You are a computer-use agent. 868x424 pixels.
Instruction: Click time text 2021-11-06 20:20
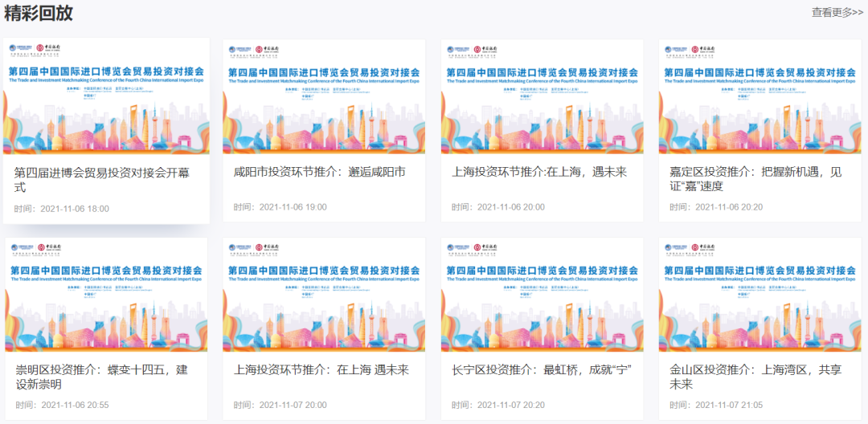coord(728,207)
